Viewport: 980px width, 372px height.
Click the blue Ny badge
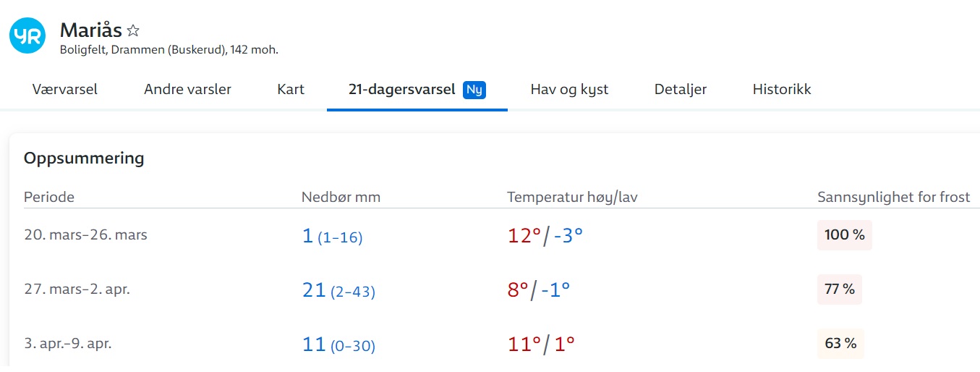[474, 90]
